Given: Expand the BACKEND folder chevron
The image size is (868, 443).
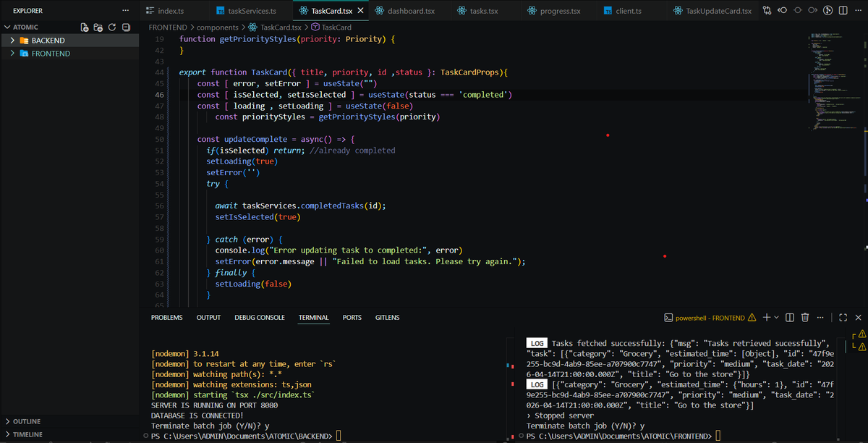Looking at the screenshot, I should [13, 41].
